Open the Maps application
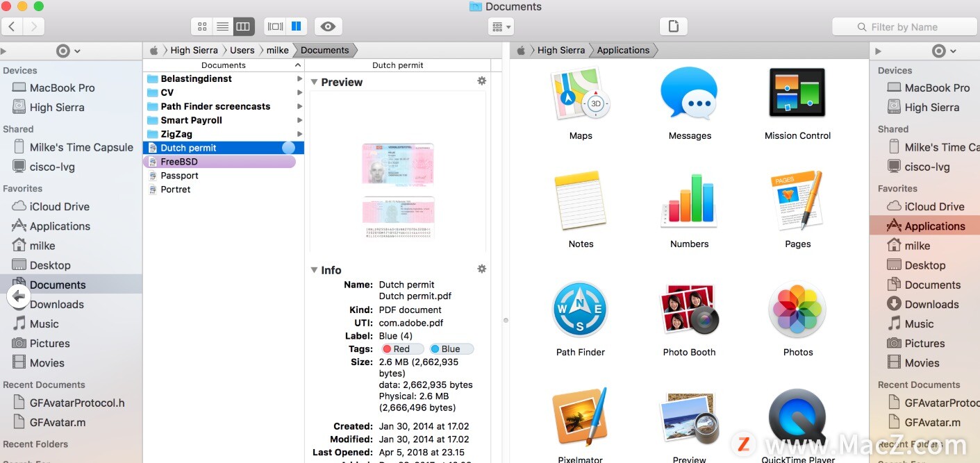This screenshot has height=463, width=980. pyautogui.click(x=581, y=94)
